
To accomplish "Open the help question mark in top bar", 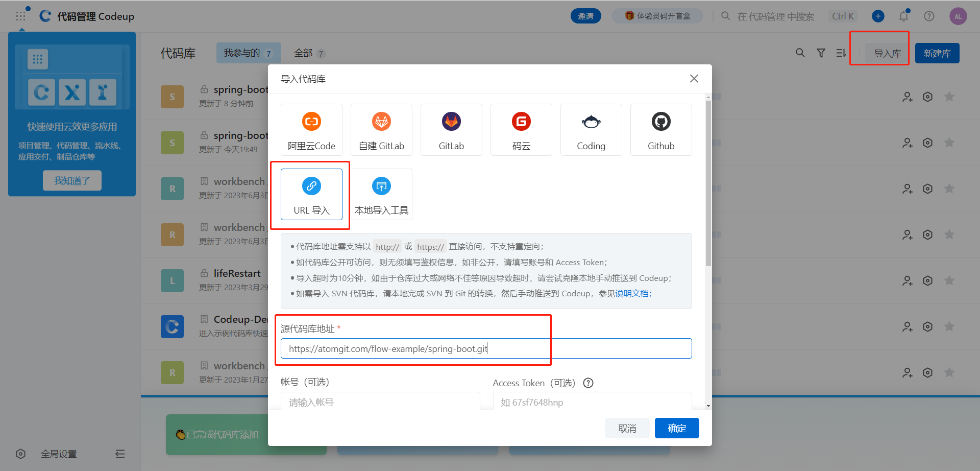I will (x=929, y=16).
